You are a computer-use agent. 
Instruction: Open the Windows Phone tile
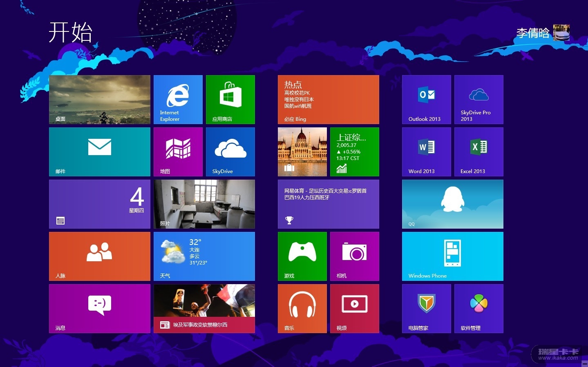[453, 256]
